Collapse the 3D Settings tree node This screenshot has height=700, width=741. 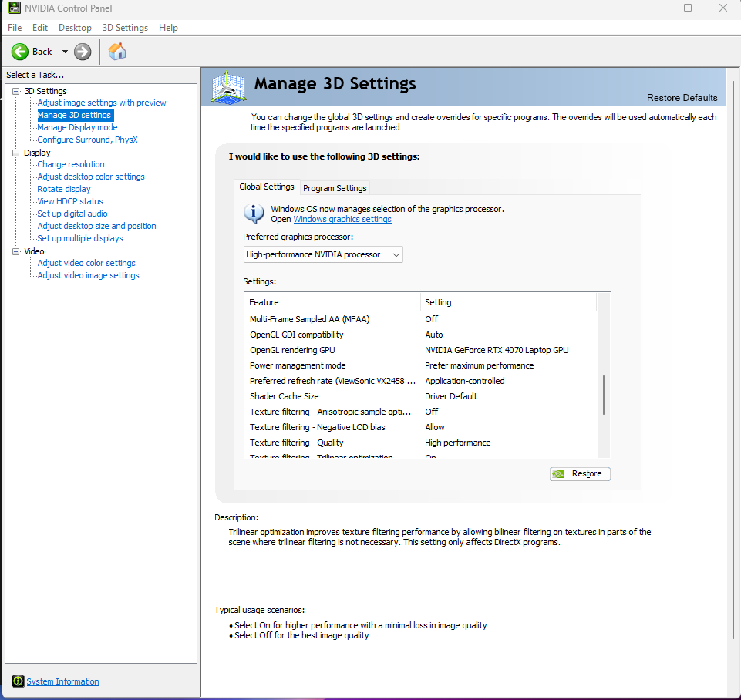16,91
